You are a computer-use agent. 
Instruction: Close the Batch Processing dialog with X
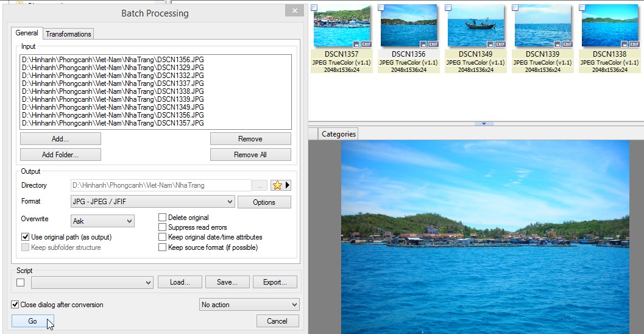[295, 11]
